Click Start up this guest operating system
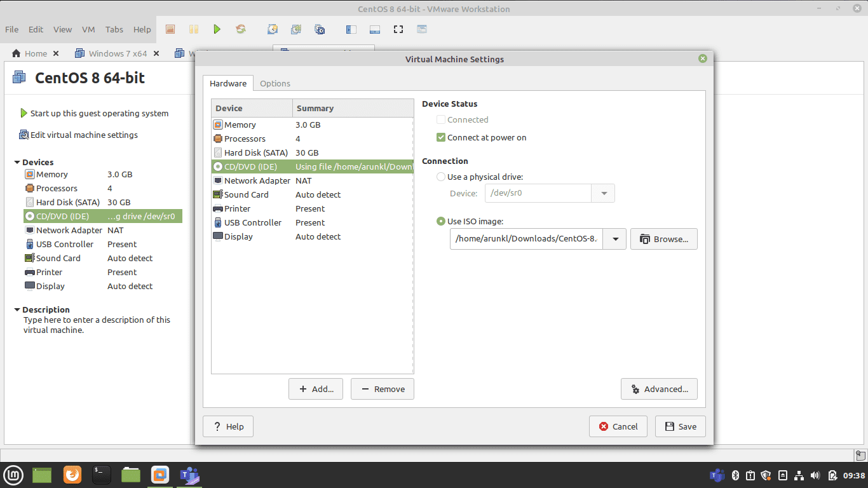 point(94,113)
